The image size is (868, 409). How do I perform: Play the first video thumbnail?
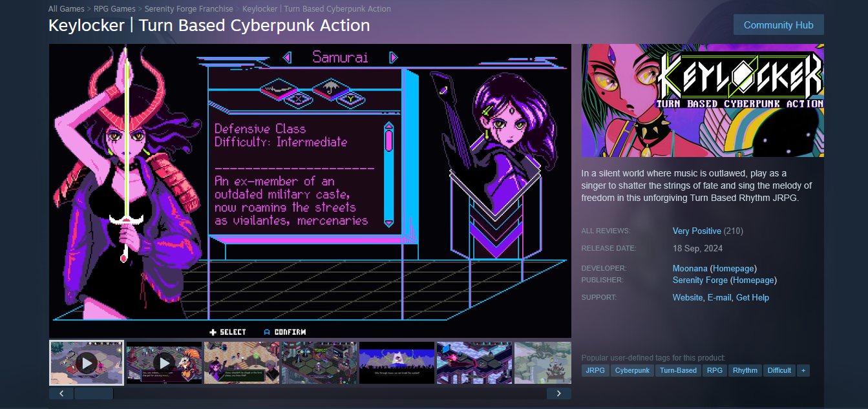pyautogui.click(x=87, y=363)
